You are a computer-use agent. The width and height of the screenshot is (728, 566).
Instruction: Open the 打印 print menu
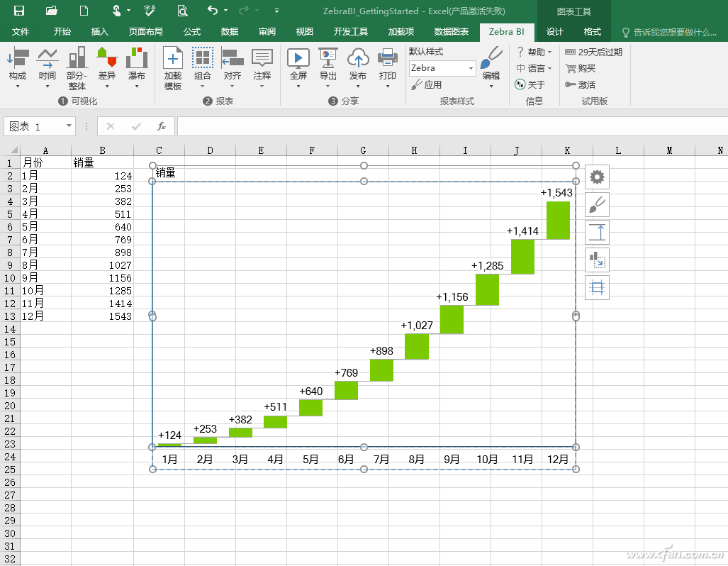pos(388,68)
